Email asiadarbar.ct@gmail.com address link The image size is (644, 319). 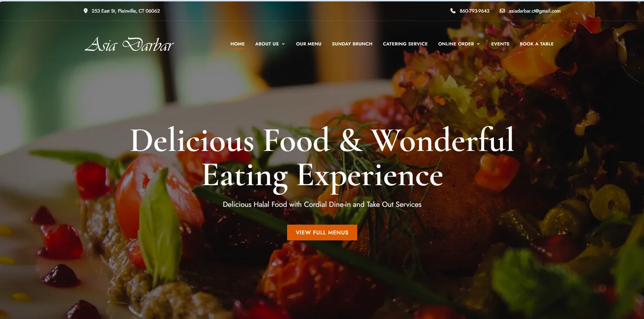[534, 11]
